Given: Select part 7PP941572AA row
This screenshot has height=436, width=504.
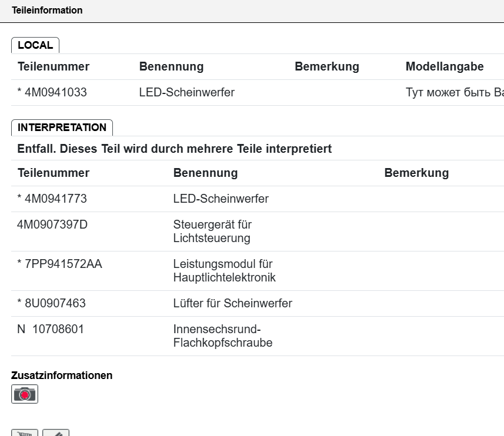Looking at the screenshot, I should [x=60, y=264].
